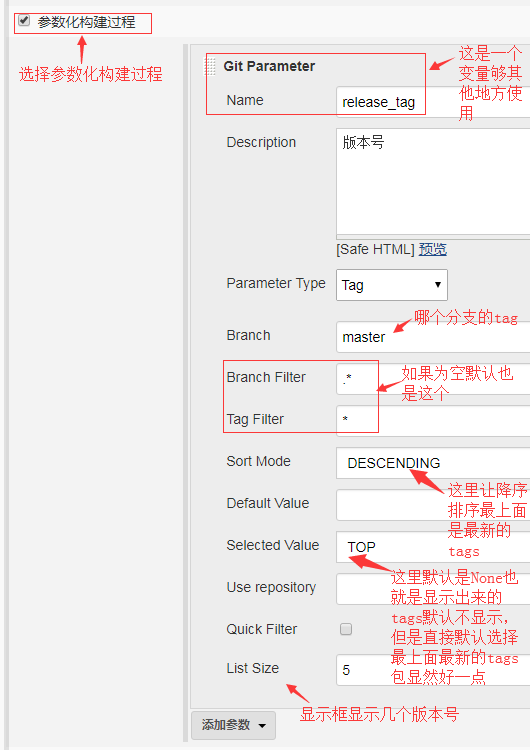Open the Selected Value TOP dropdown
The height and width of the screenshot is (750, 530).
433,547
